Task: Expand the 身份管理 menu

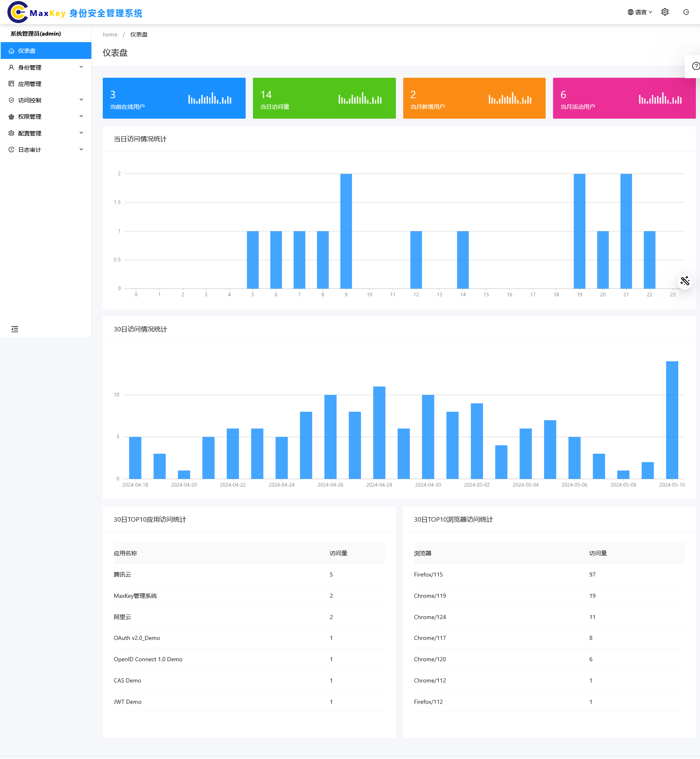Action: [x=45, y=68]
